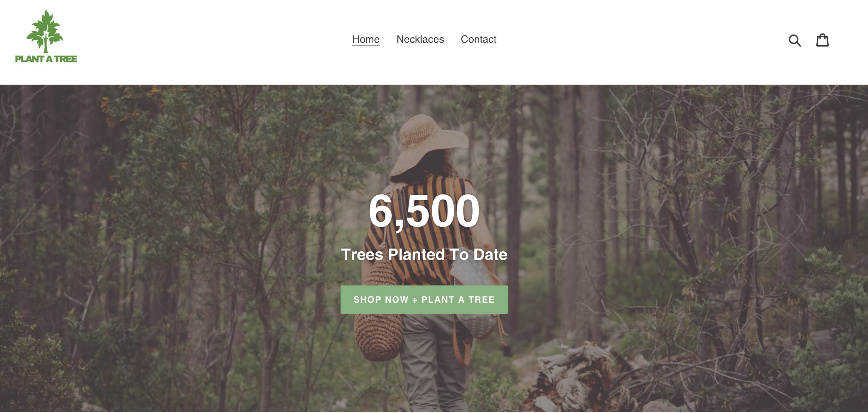Open the shopping bag cart icon
Image resolution: width=868 pixels, height=413 pixels.
coord(822,40)
